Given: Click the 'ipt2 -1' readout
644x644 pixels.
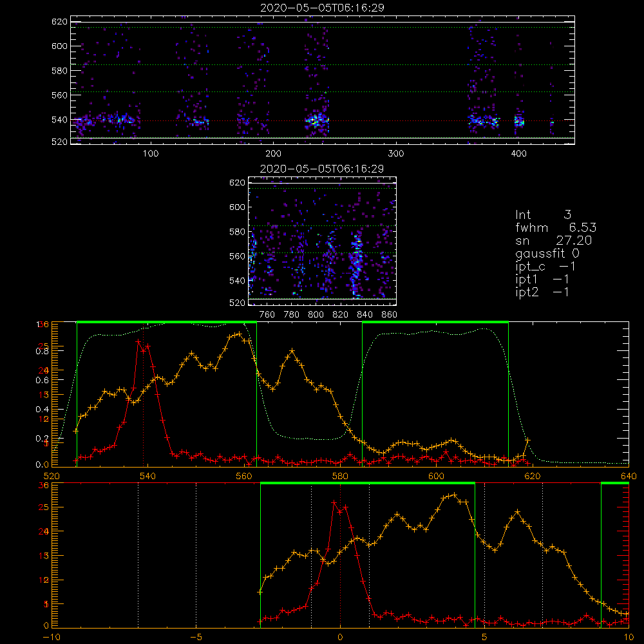Looking at the screenshot, I should click(542, 292).
